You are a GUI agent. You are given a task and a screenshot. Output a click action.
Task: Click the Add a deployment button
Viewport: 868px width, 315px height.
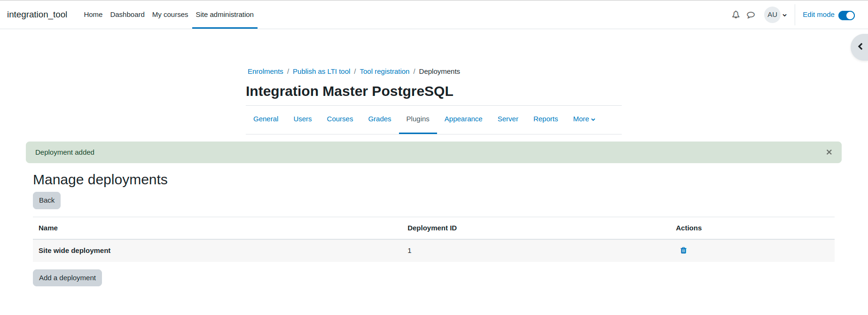[x=67, y=278]
